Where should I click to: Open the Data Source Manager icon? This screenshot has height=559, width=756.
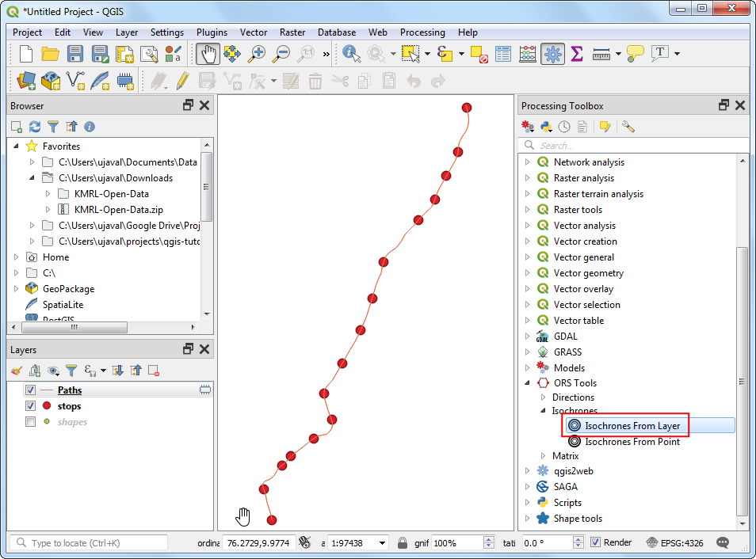coord(26,81)
